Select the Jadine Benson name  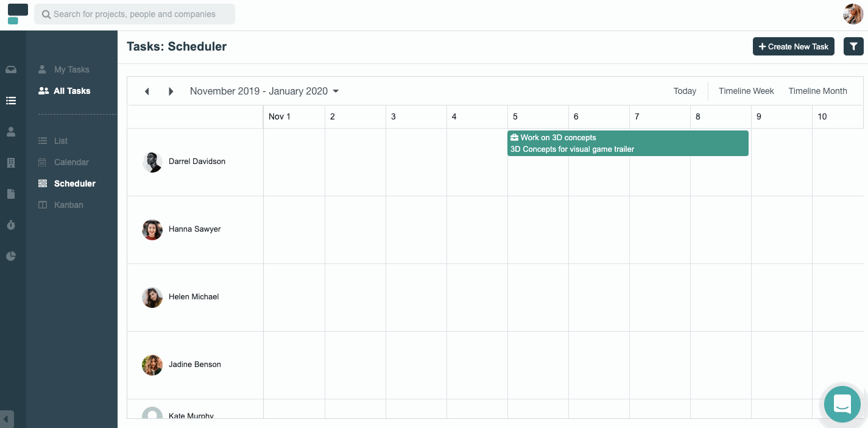[194, 365]
